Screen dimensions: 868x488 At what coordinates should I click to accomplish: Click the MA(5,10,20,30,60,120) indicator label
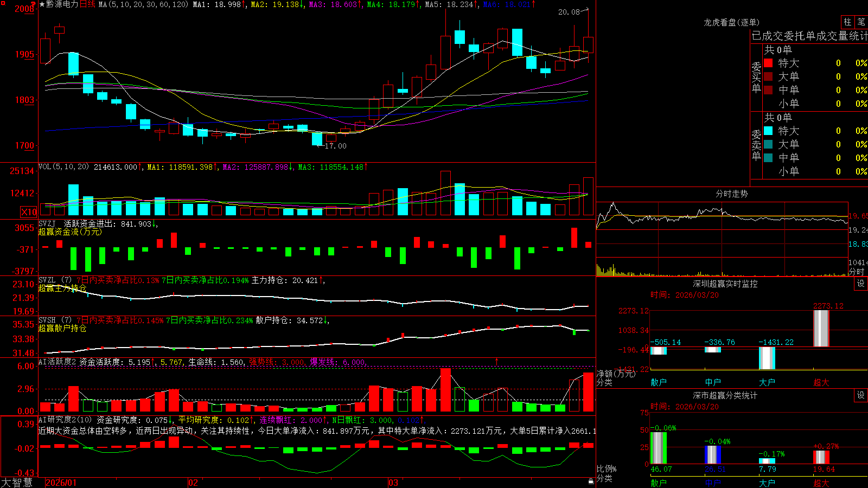pyautogui.click(x=143, y=4)
